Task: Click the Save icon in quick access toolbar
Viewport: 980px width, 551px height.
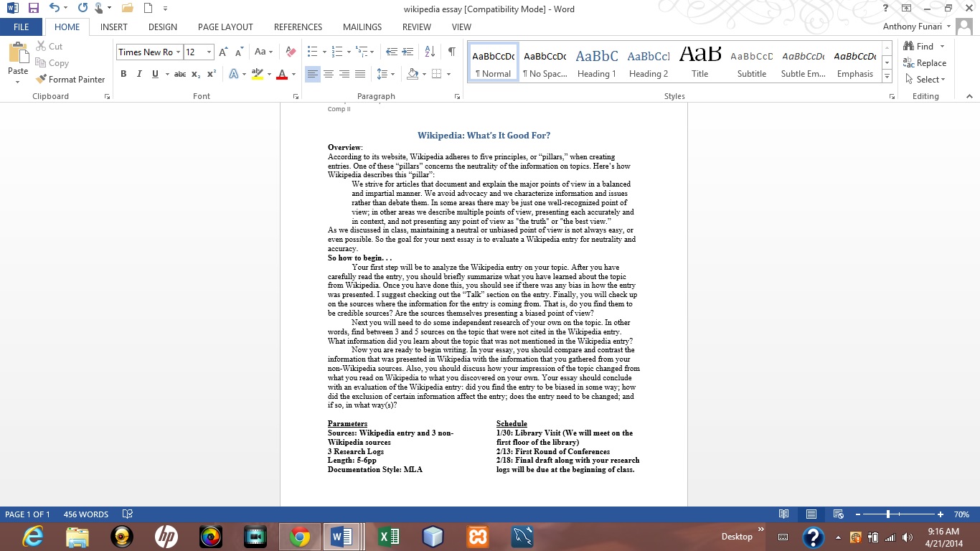Action: 33,9
